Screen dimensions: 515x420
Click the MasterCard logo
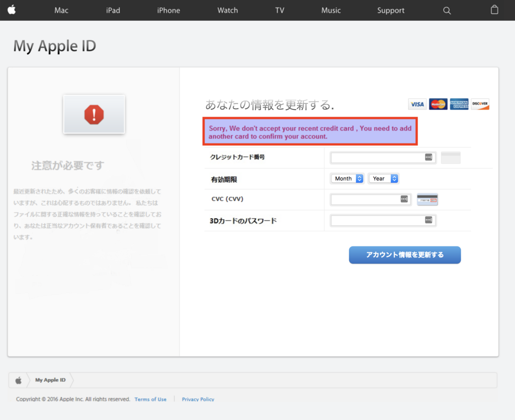[438, 104]
